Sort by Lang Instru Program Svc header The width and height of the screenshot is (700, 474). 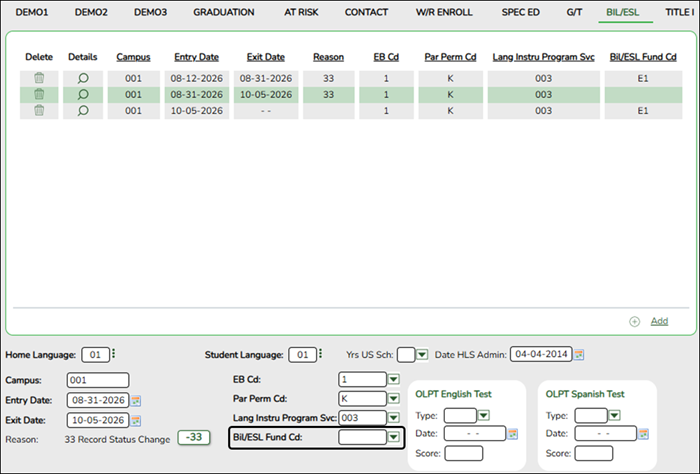[x=543, y=57]
